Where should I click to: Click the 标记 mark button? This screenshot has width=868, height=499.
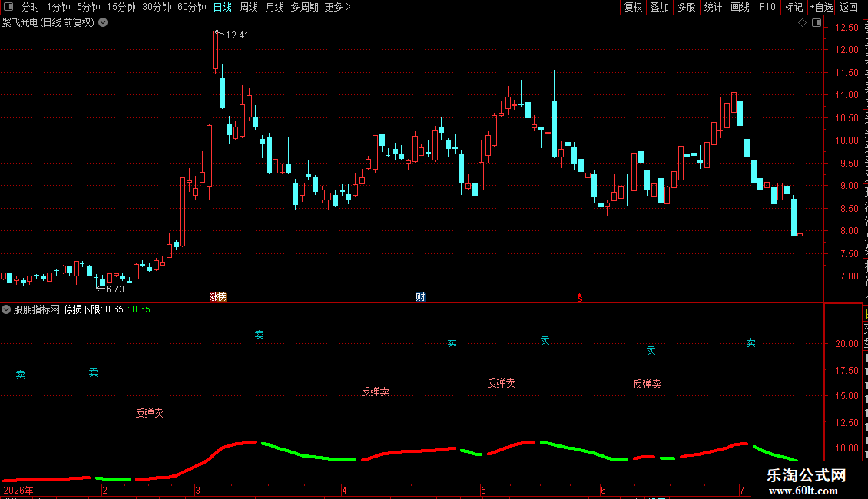pos(793,7)
